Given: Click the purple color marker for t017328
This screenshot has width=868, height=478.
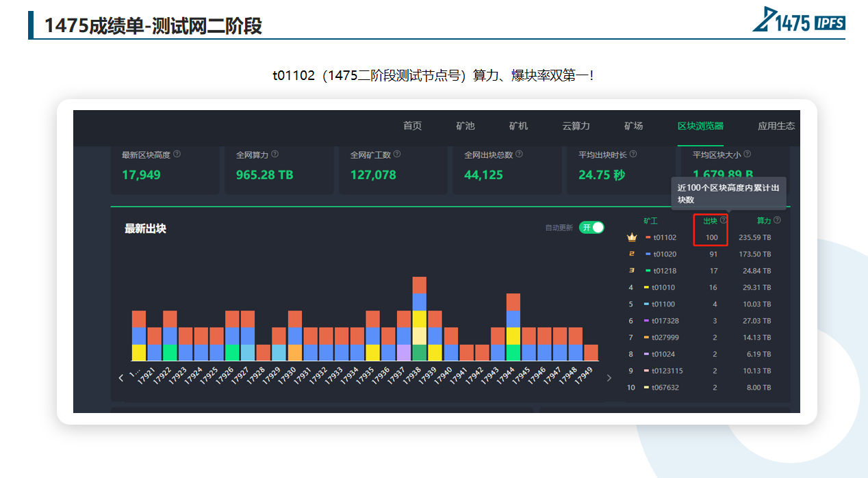Looking at the screenshot, I should click(x=646, y=321).
